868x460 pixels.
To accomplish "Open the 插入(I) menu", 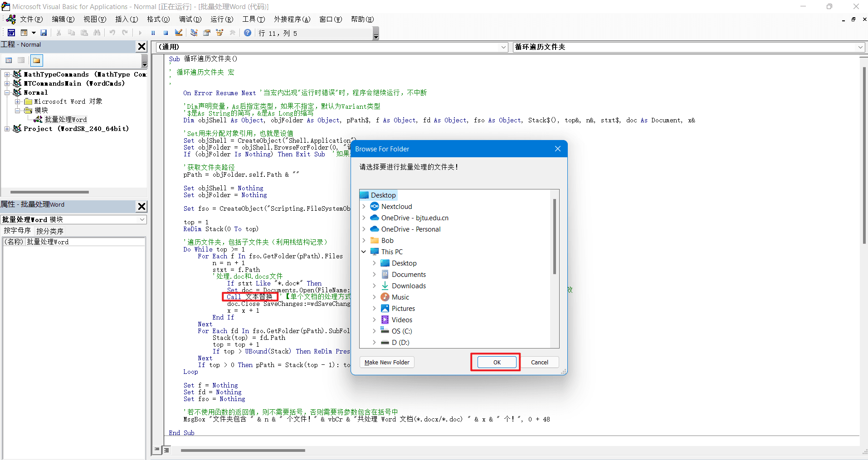I will pyautogui.click(x=127, y=19).
